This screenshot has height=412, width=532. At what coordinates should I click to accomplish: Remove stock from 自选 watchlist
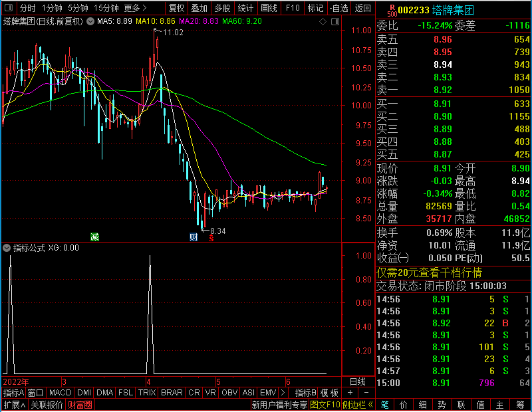click(339, 8)
